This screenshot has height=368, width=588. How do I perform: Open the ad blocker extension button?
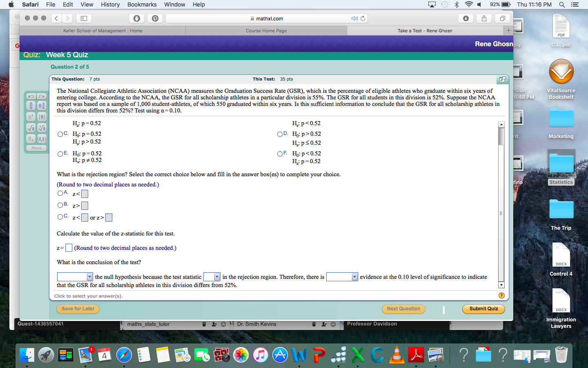[x=137, y=18]
